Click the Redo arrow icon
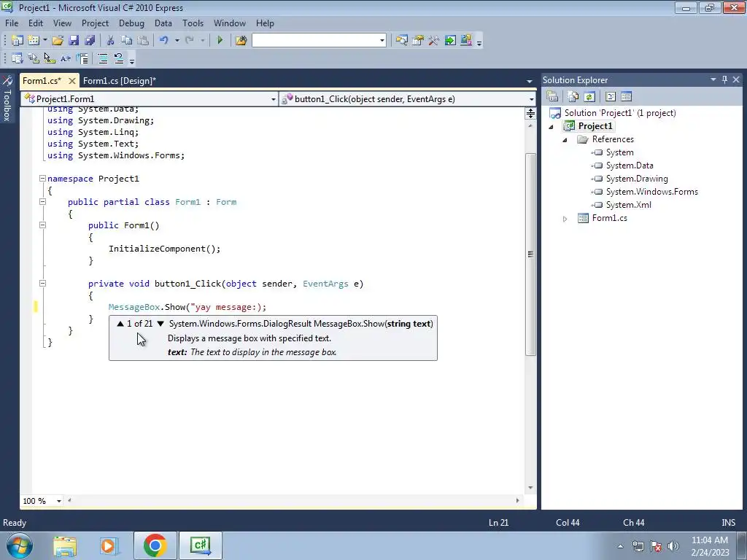 [x=190, y=41]
